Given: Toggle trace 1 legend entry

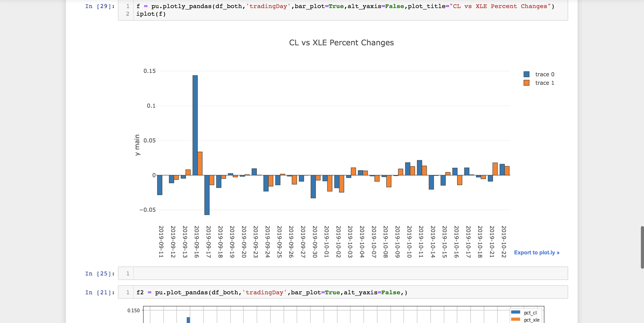Looking at the screenshot, I should (x=545, y=83).
